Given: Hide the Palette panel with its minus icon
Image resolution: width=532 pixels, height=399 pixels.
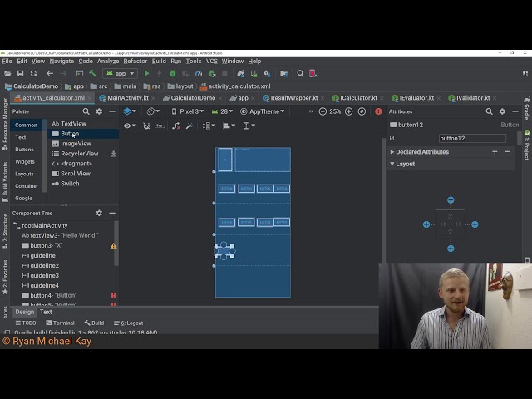Looking at the screenshot, I should click(x=112, y=111).
